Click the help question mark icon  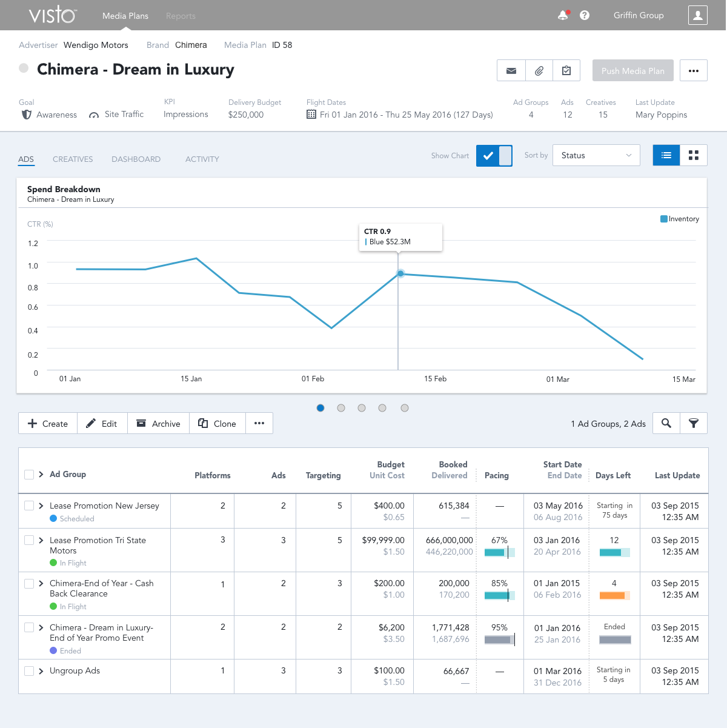point(585,15)
